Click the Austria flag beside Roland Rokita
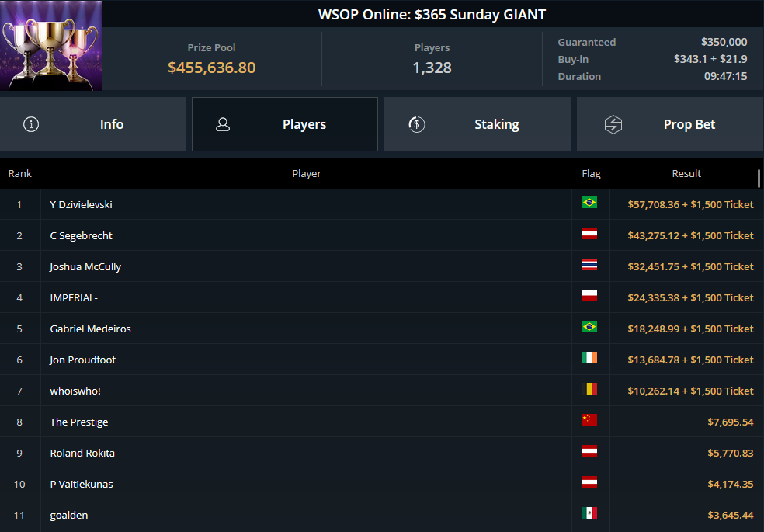This screenshot has width=764, height=532. coord(589,450)
